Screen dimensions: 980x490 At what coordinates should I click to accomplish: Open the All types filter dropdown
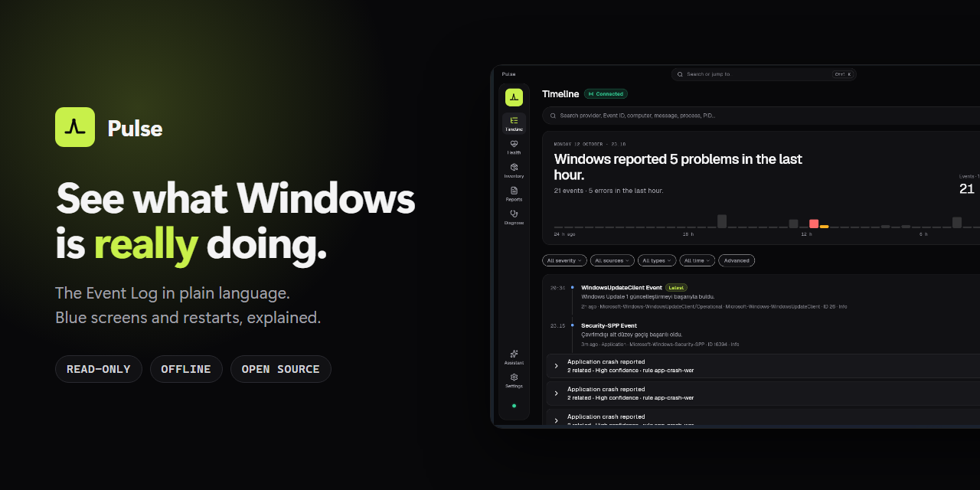coord(657,260)
